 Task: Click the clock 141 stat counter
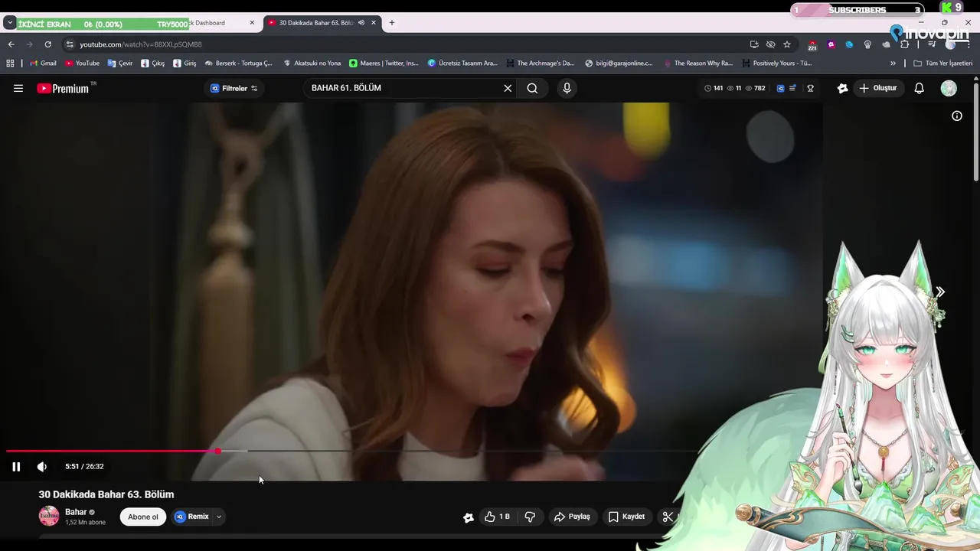click(x=714, y=88)
